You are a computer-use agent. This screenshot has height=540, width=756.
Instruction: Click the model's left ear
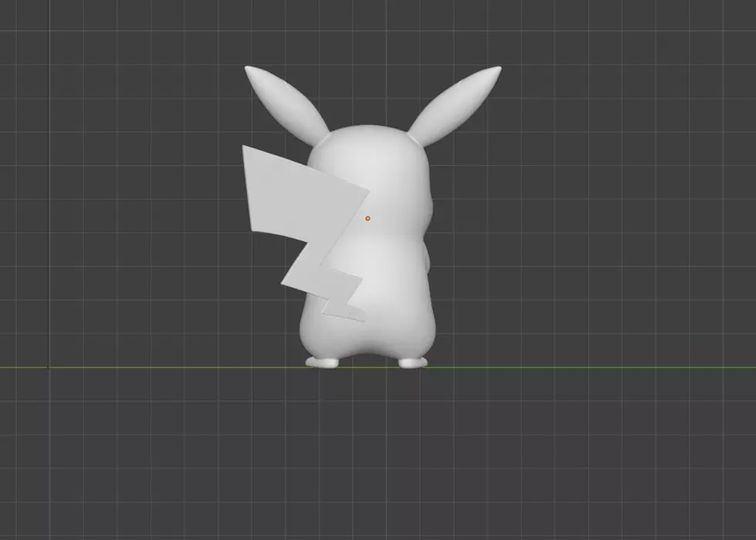coord(287,105)
